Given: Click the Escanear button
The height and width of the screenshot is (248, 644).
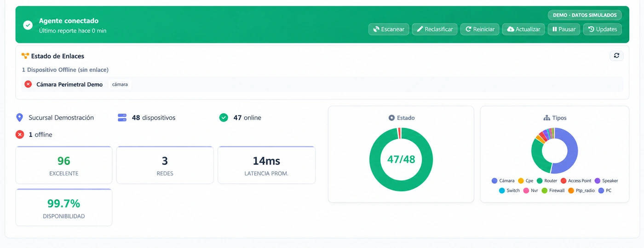Looking at the screenshot, I should click(389, 29).
